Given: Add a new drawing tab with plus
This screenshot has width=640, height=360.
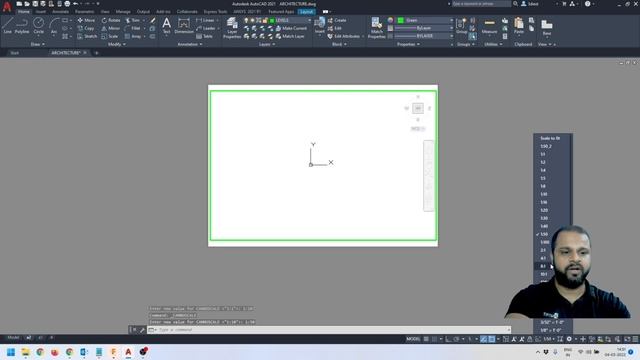Looking at the screenshot, I should (x=96, y=53).
